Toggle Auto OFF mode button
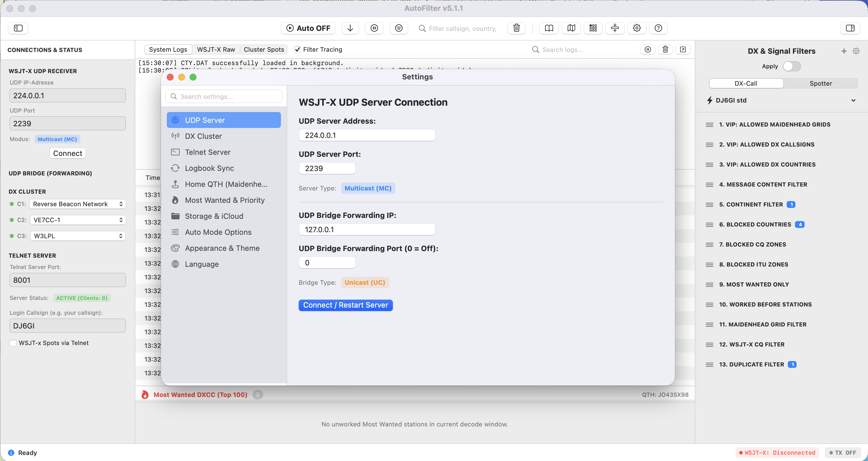The width and height of the screenshot is (868, 461). 308,28
